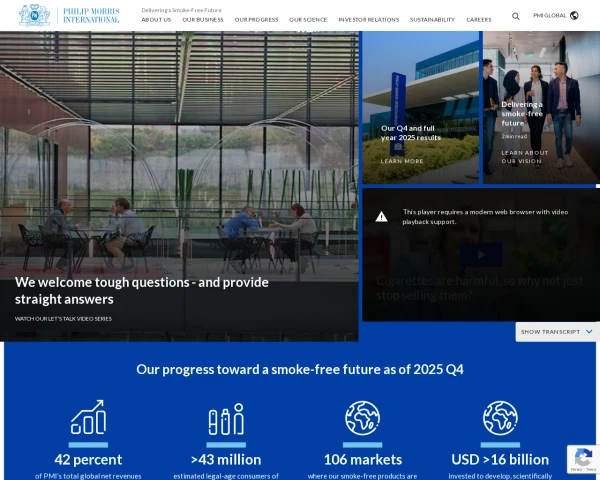The height and width of the screenshot is (480, 600).
Task: Click Watch Our Let's Talk Video Series
Action: pyautogui.click(x=63, y=318)
